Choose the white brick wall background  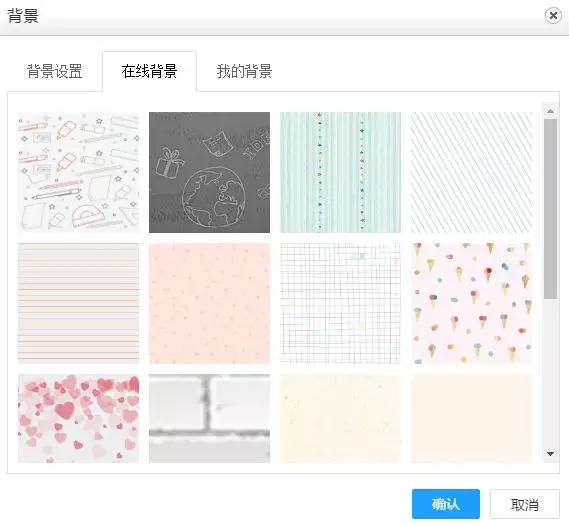tap(209, 419)
